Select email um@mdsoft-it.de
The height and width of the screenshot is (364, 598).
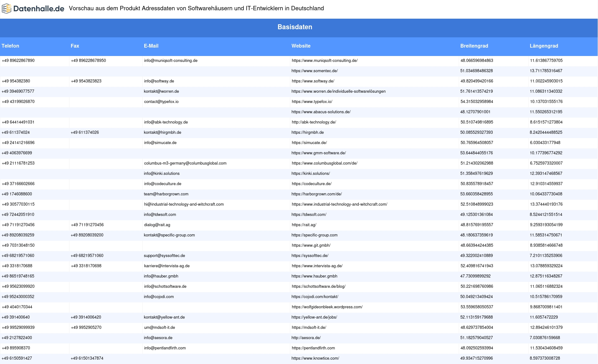pos(159,328)
